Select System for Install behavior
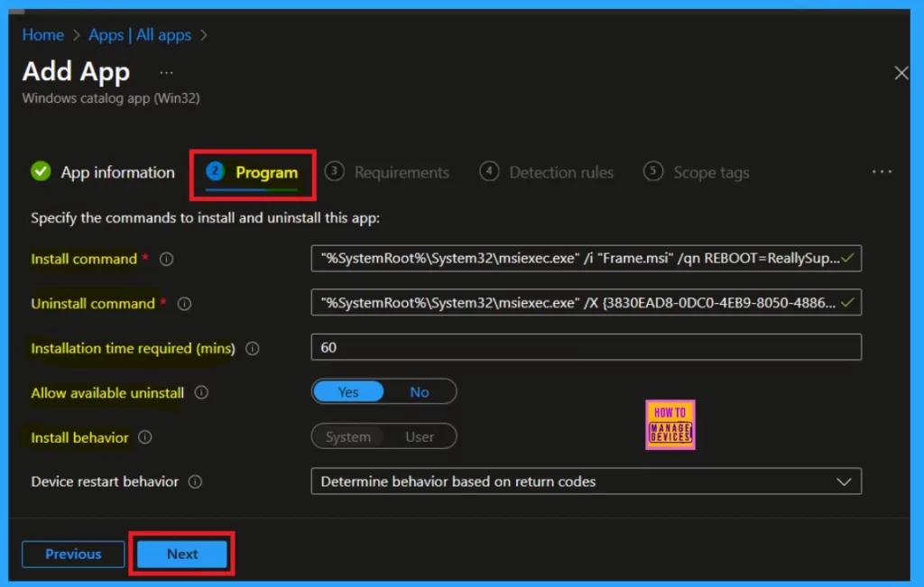Screen dimensions: 924x587 click(348, 437)
